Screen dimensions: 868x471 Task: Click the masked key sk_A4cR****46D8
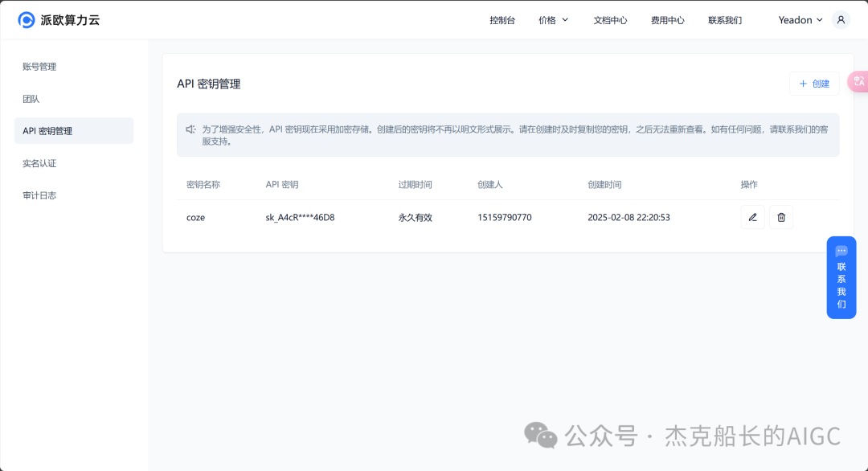(300, 218)
